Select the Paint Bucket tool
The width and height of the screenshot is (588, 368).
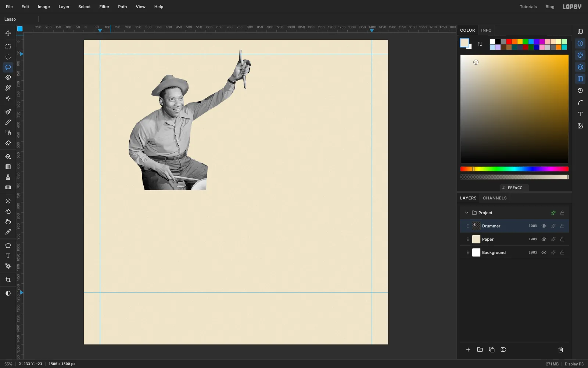coord(8,156)
